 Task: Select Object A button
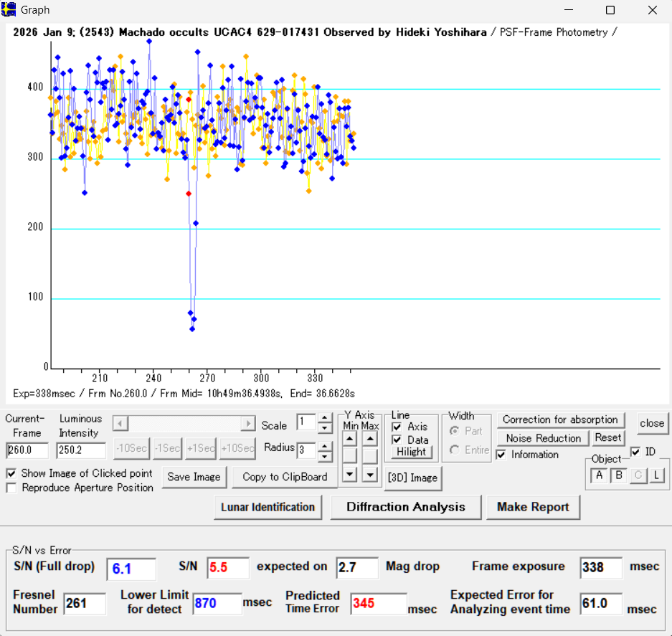(599, 475)
